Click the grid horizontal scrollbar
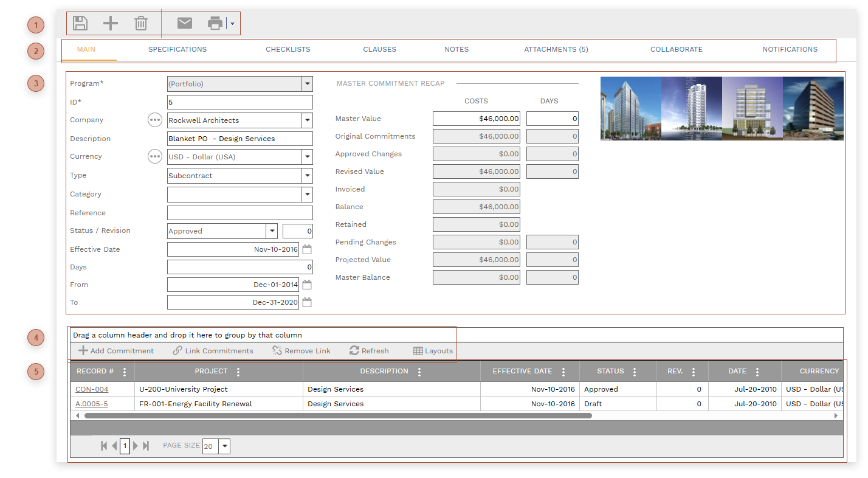The width and height of the screenshot is (868, 478). point(338,416)
